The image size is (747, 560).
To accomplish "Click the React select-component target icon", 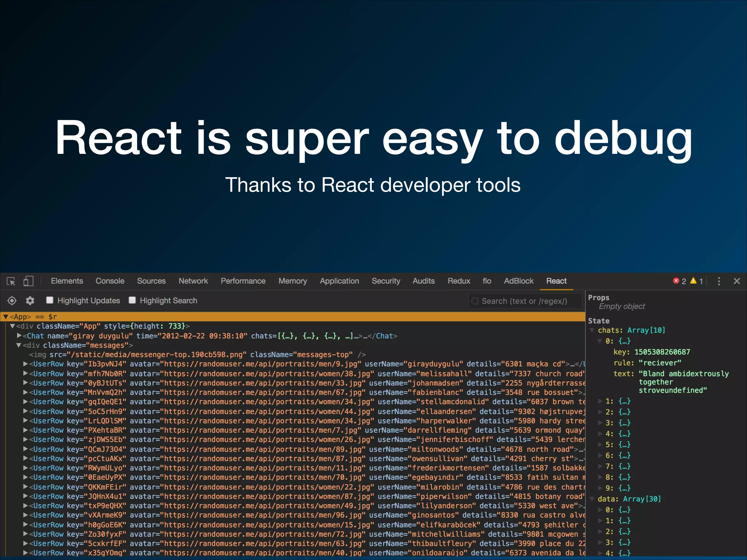I will (12, 301).
